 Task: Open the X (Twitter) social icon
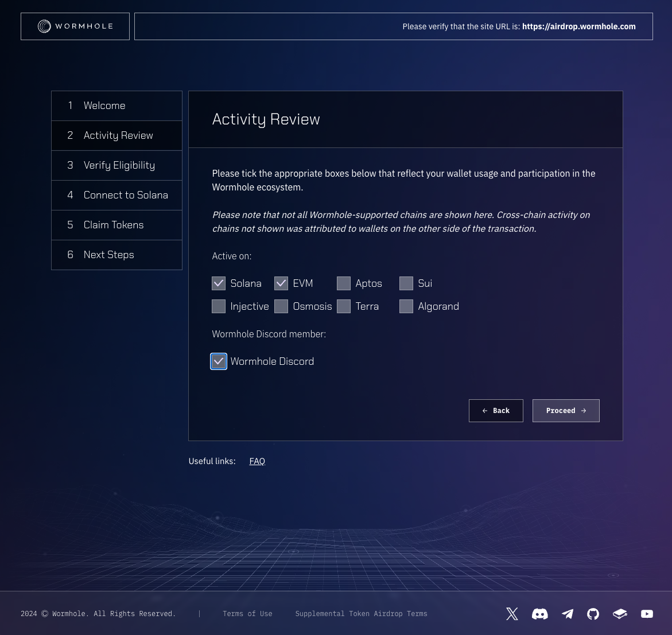pyautogui.click(x=512, y=614)
